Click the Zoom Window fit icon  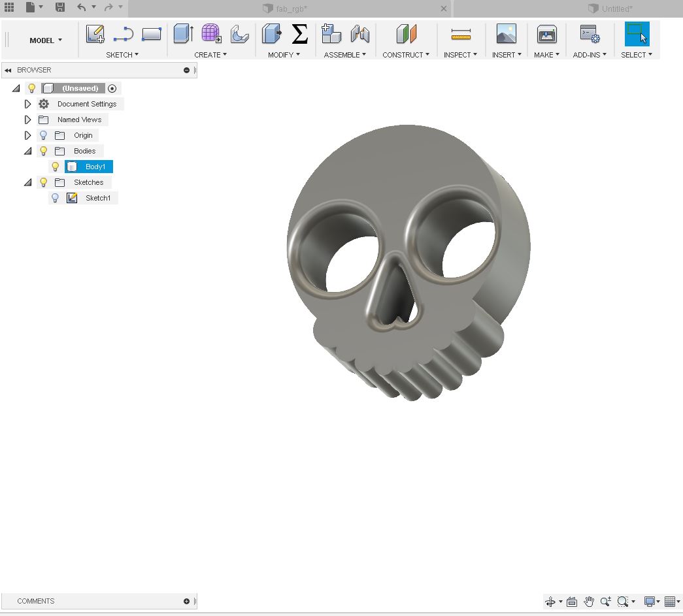coord(623,602)
